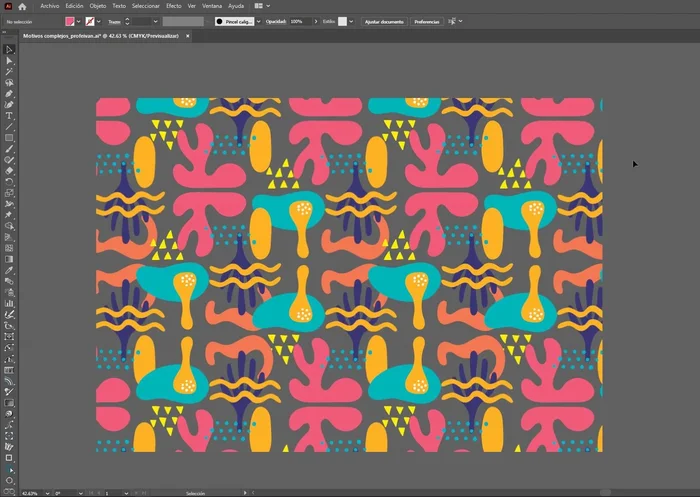Screen dimensions: 700x497
Task: Activate the Eraser tool
Action: click(x=9, y=171)
